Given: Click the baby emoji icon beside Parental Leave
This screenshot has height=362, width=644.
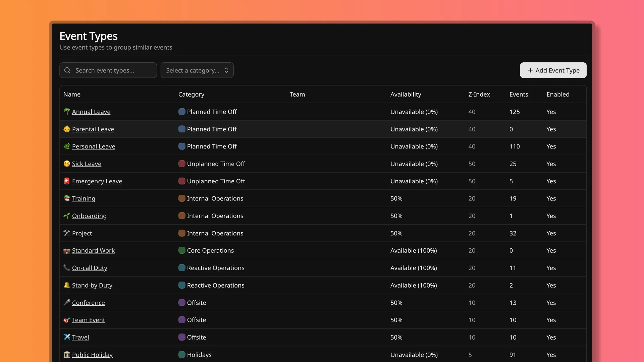Looking at the screenshot, I should coord(67,129).
